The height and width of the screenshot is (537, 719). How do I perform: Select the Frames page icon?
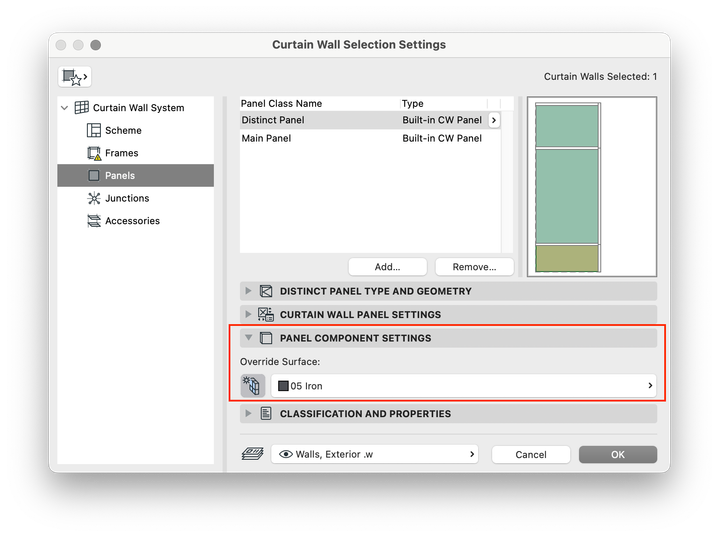click(94, 153)
